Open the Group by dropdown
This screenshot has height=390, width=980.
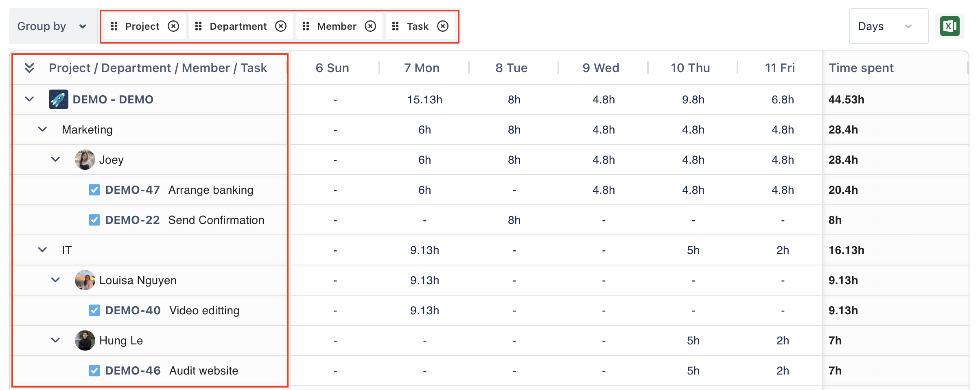tap(52, 26)
